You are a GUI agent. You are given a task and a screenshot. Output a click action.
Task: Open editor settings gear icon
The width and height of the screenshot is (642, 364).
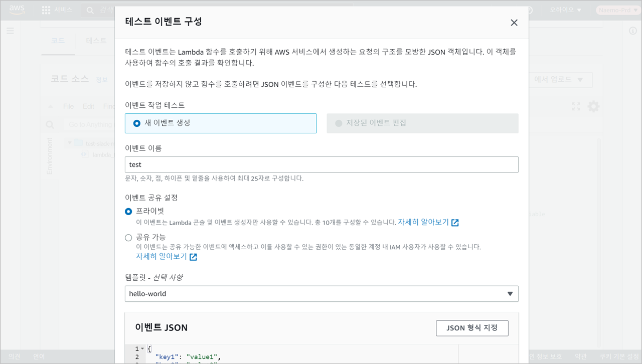coord(593,106)
